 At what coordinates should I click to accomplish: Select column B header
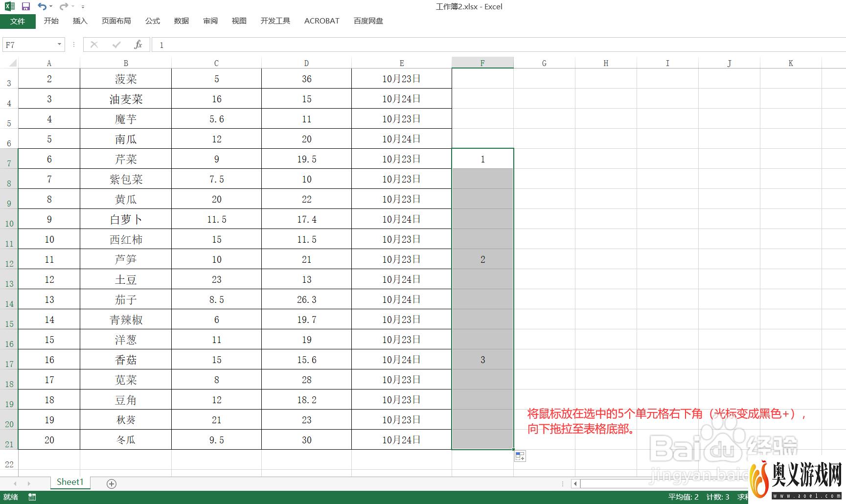(126, 63)
